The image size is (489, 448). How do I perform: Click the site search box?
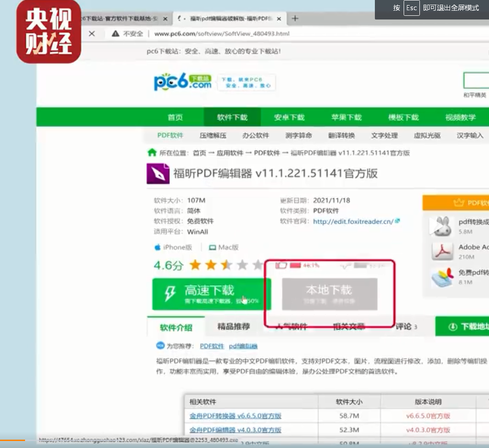point(476,80)
